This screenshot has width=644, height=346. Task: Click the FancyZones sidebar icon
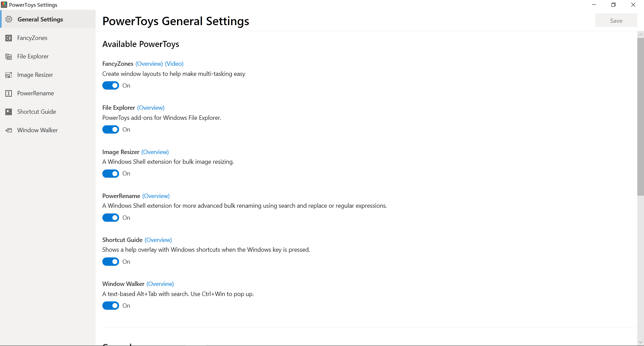(9, 38)
